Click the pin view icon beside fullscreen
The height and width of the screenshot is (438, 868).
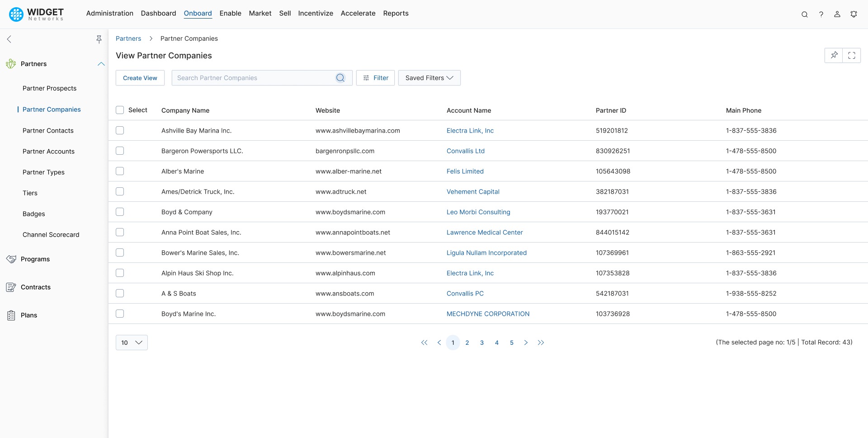(834, 55)
